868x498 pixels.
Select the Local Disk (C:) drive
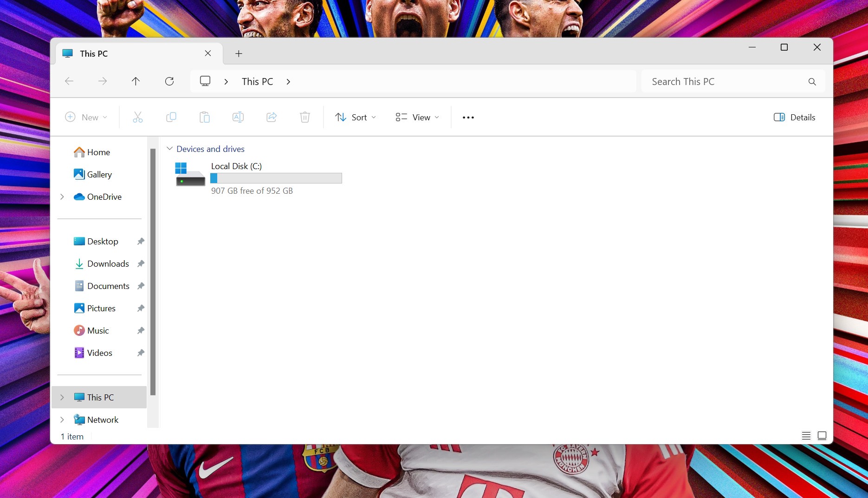(258, 178)
